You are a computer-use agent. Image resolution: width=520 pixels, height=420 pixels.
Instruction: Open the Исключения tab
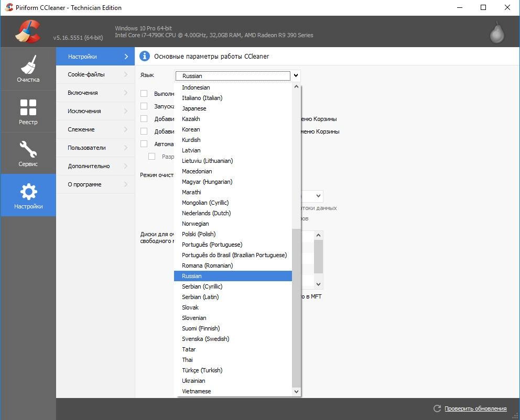[95, 111]
